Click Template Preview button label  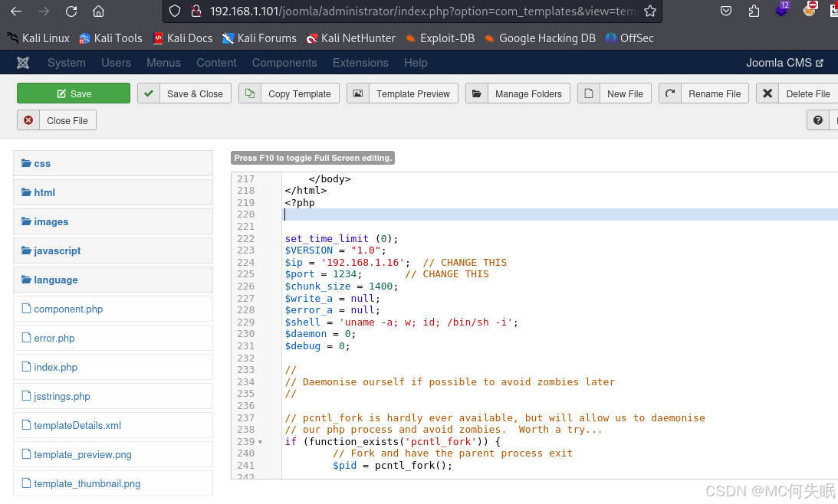pos(412,94)
